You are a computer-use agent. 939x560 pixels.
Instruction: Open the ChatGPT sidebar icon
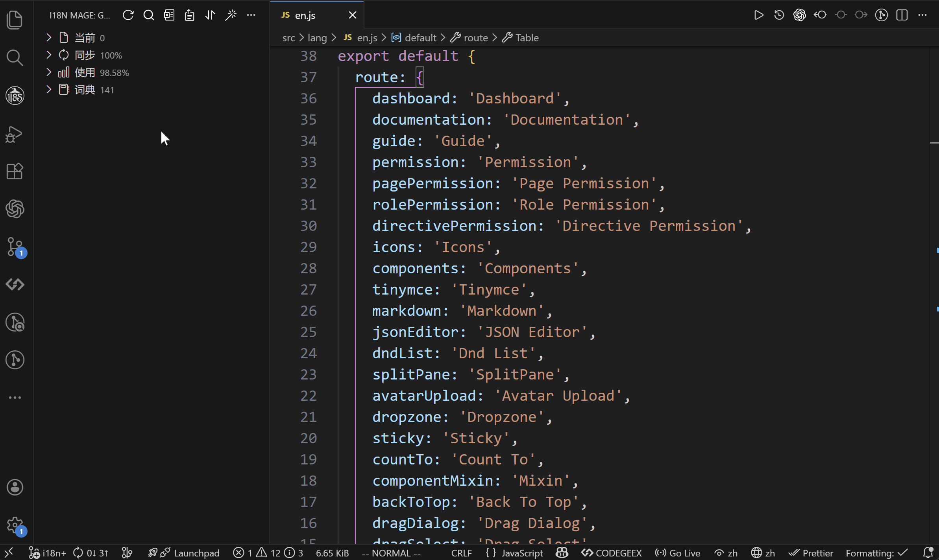pyautogui.click(x=15, y=209)
